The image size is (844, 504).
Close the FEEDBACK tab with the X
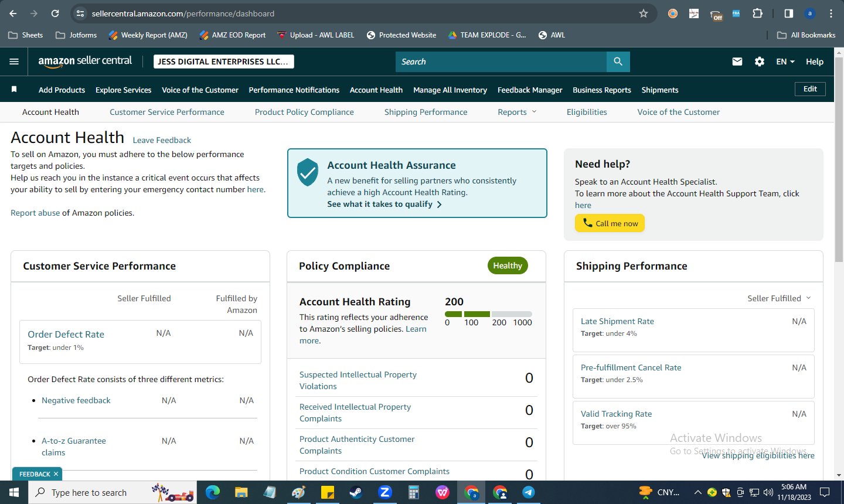56,474
